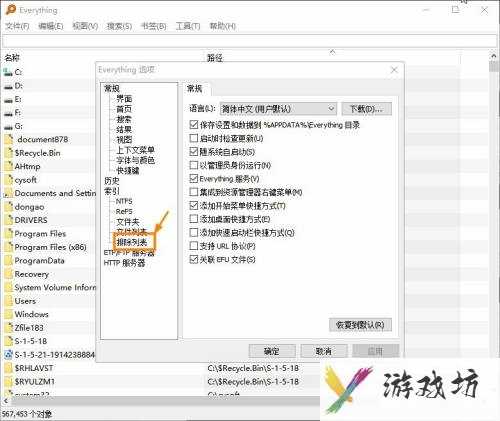Enable run as administrator (N) checkbox

194,165
